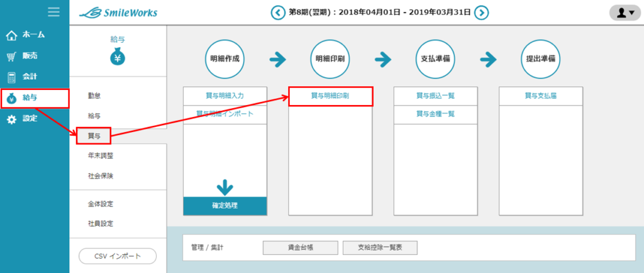Open 支給控除一覧表 button
The width and height of the screenshot is (644, 273).
coord(379,248)
